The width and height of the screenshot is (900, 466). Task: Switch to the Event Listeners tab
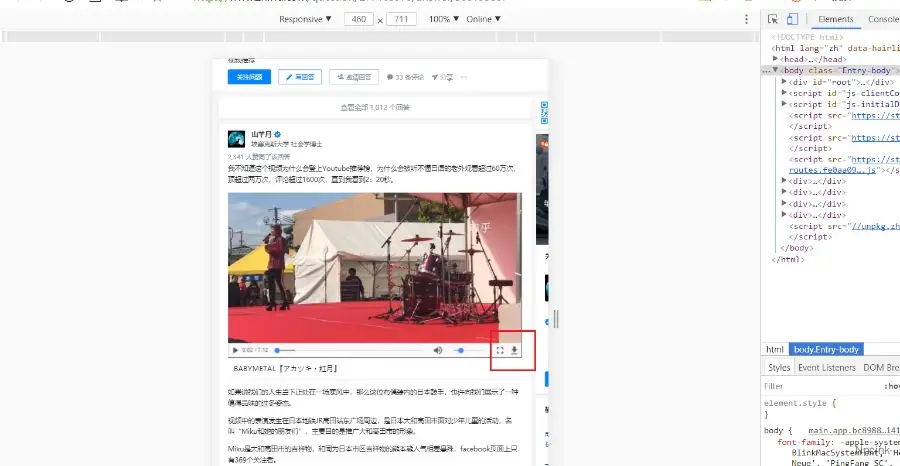[x=827, y=367]
